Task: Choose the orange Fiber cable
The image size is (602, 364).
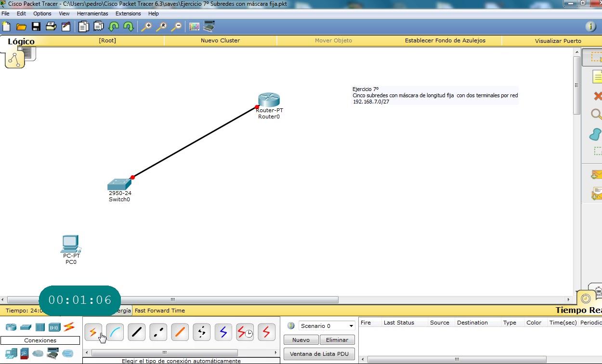Action: tap(180, 332)
